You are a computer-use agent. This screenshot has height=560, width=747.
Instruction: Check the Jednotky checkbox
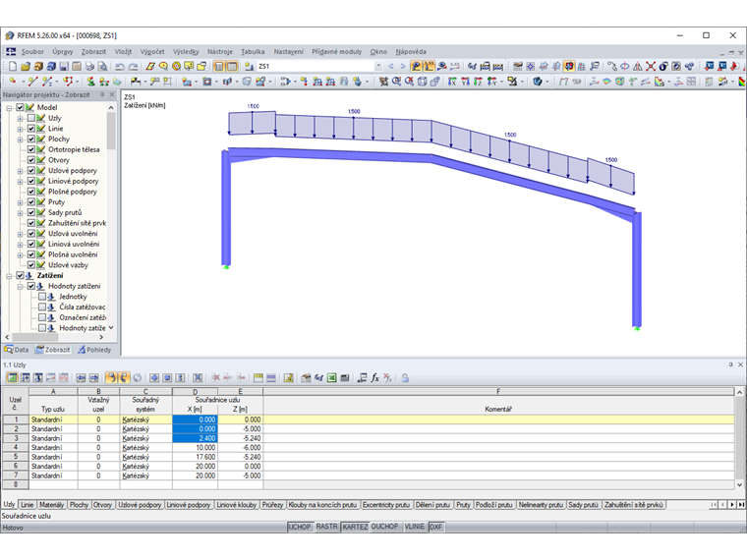pyautogui.click(x=42, y=296)
